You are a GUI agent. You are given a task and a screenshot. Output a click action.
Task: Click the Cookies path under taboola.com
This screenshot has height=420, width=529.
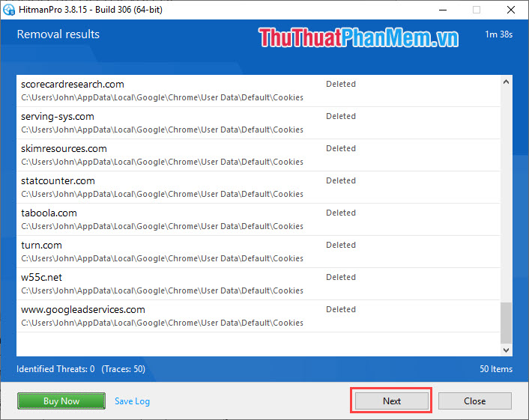[x=163, y=226]
